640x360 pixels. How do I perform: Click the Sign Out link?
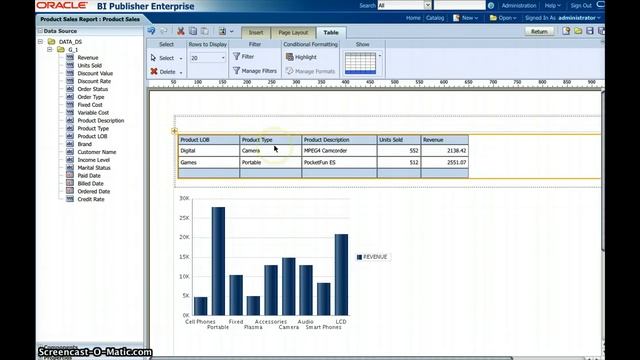tap(581, 6)
